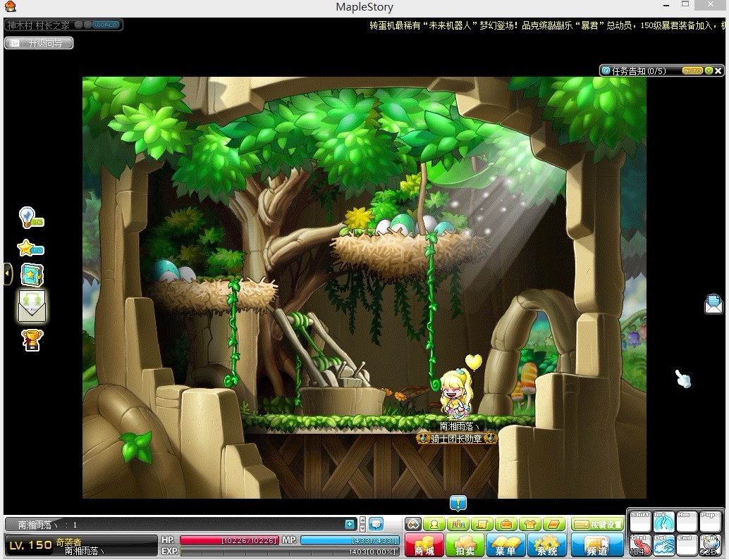Click the first round minimap size button
The width and height of the screenshot is (729, 560).
point(78,25)
